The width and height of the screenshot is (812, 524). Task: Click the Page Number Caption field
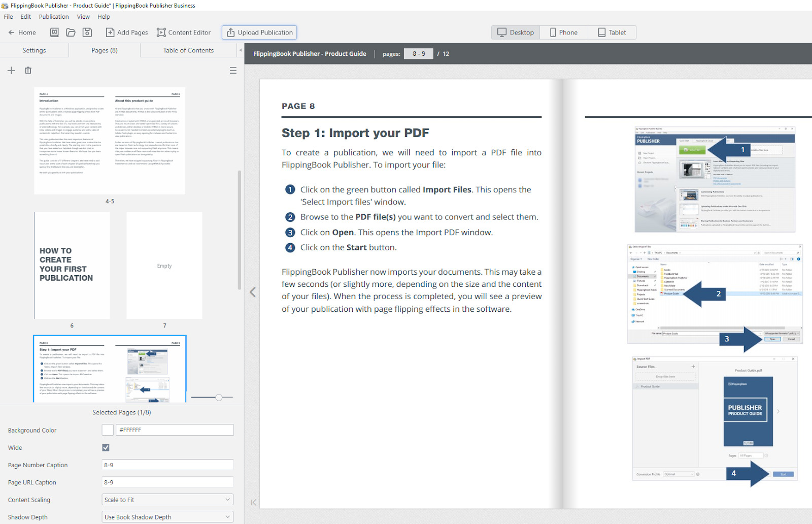(x=167, y=465)
